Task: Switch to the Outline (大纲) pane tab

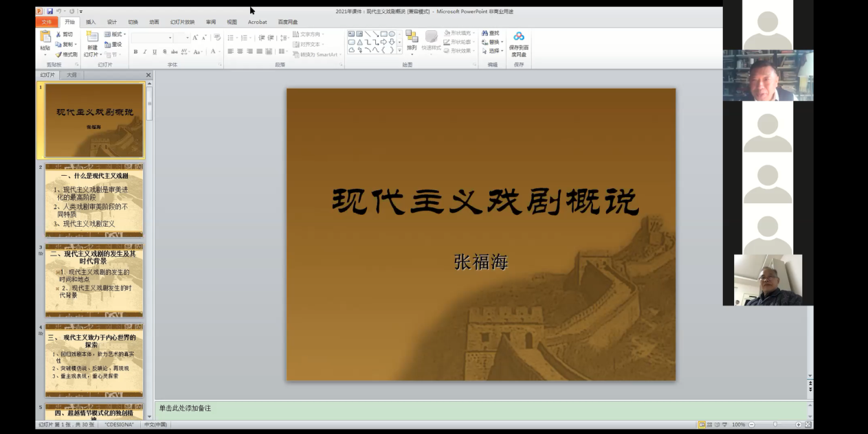Action: coord(71,75)
